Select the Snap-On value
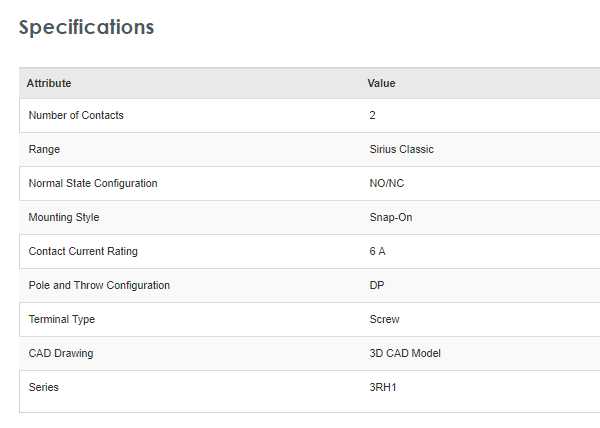This screenshot has height=428, width=600. (391, 217)
